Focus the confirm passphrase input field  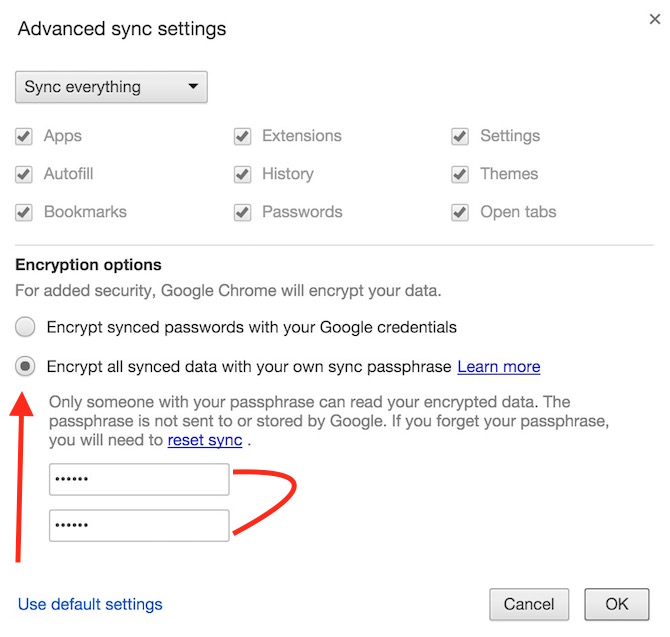click(139, 525)
